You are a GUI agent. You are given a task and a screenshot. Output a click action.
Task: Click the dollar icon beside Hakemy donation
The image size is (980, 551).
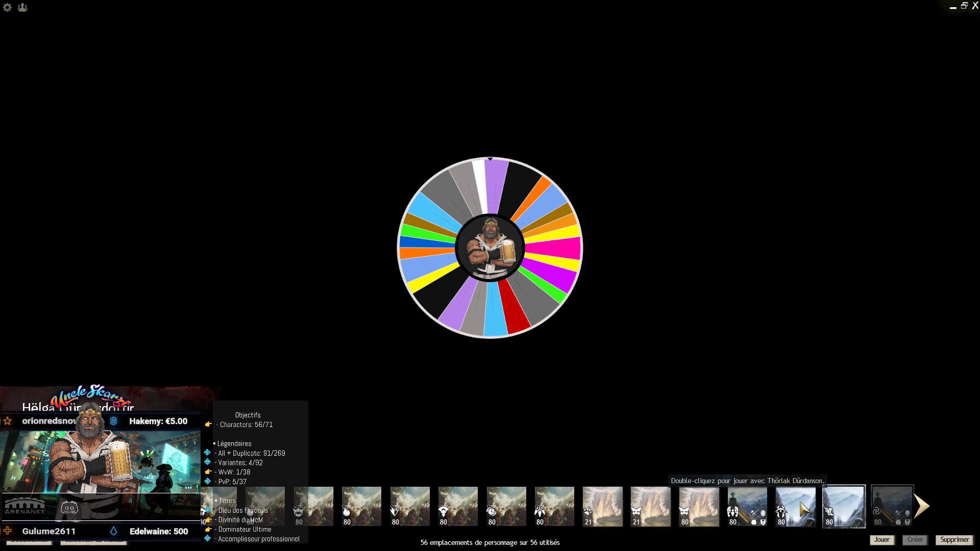coord(113,421)
